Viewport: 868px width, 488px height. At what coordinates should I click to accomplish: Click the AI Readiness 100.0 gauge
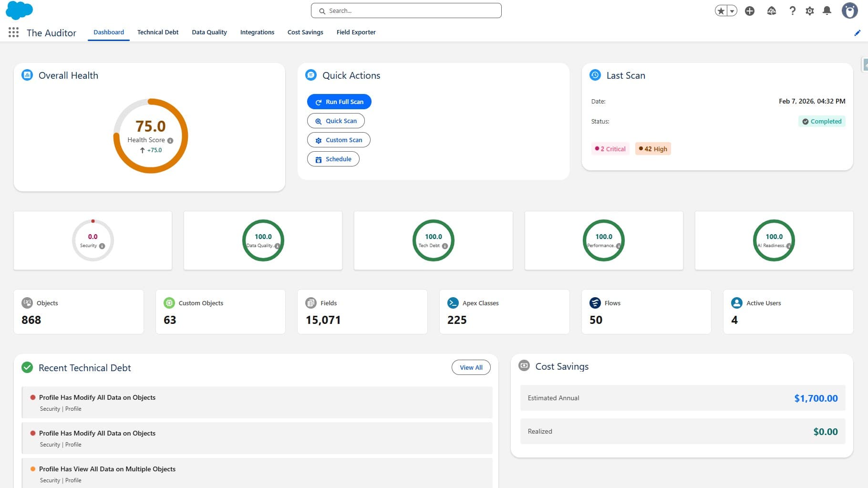pyautogui.click(x=774, y=240)
